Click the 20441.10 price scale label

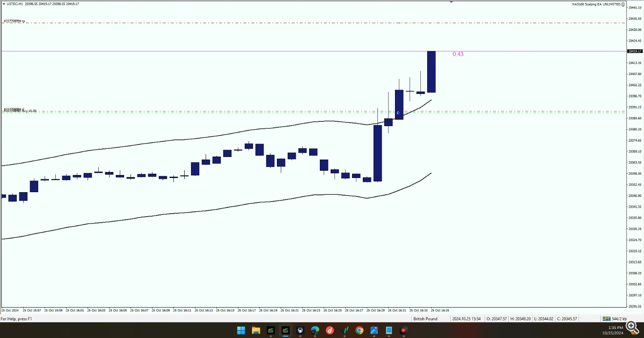[x=635, y=8]
